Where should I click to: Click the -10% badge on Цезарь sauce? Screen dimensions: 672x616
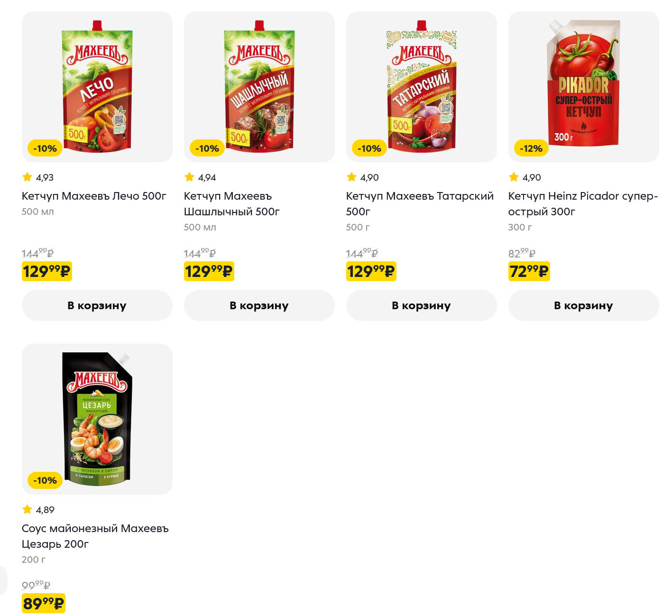click(x=45, y=480)
